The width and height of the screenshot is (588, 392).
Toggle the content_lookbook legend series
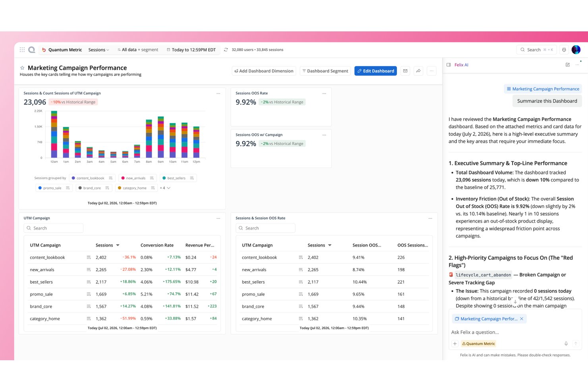92,178
